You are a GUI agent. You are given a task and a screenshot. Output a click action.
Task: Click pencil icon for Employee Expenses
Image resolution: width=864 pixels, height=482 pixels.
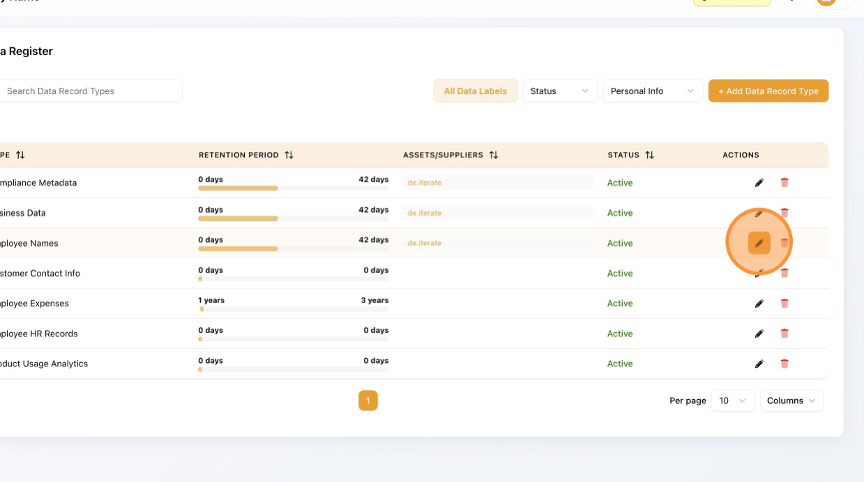tap(759, 303)
